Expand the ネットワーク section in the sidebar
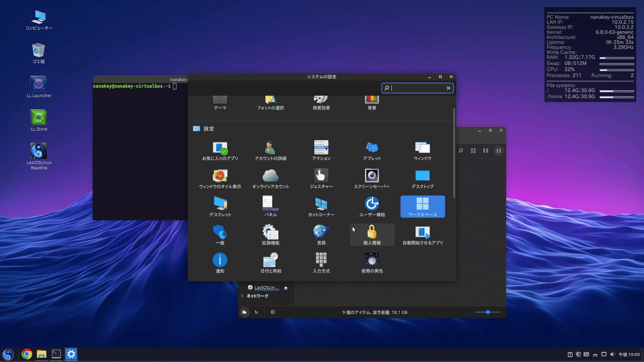This screenshot has height=362, width=644. (x=242, y=295)
